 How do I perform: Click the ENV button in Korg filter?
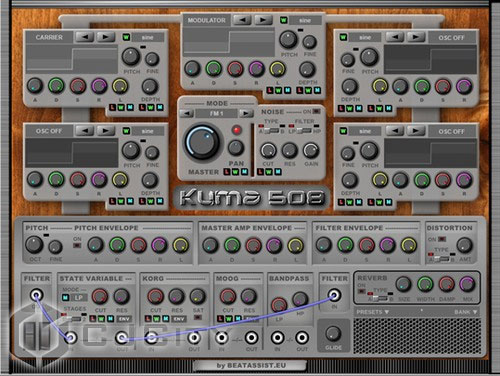pos(179,319)
